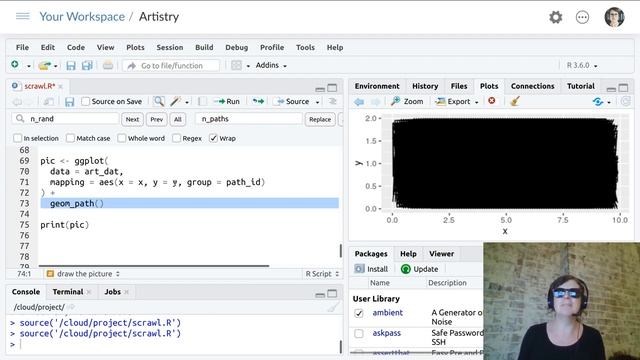Open R 3.6.0 version dropdown
Image resolution: width=640 pixels, height=360 pixels.
[582, 65]
